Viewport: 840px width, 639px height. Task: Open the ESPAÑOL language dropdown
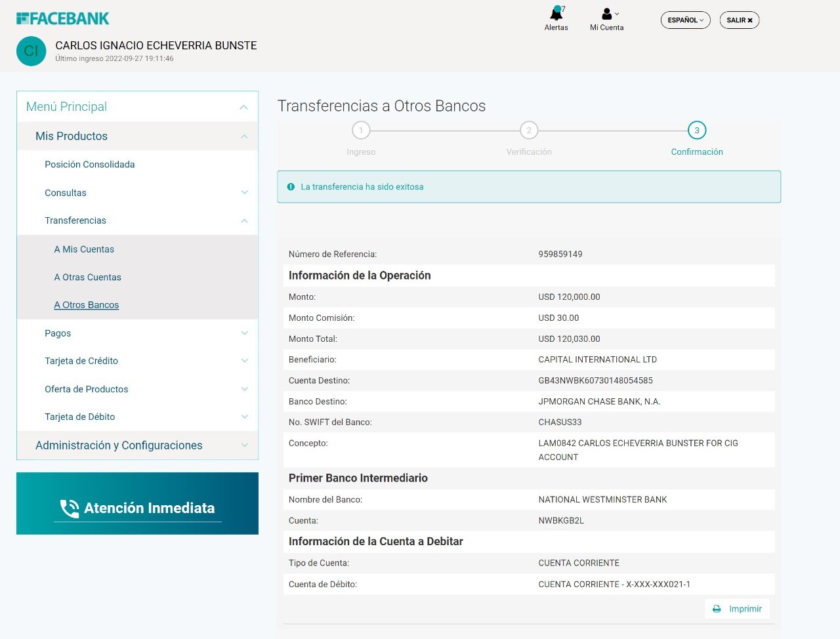(x=685, y=20)
